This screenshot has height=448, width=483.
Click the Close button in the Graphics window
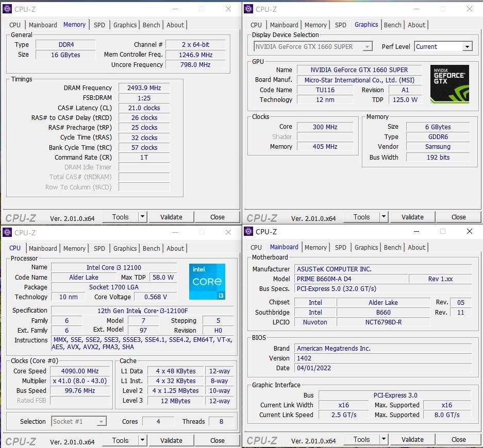458,217
